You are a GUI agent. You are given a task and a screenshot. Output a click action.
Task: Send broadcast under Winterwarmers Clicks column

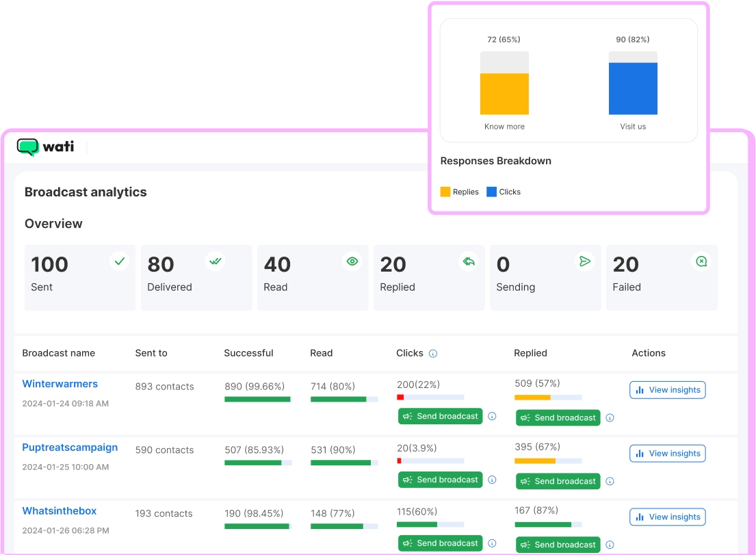click(440, 416)
